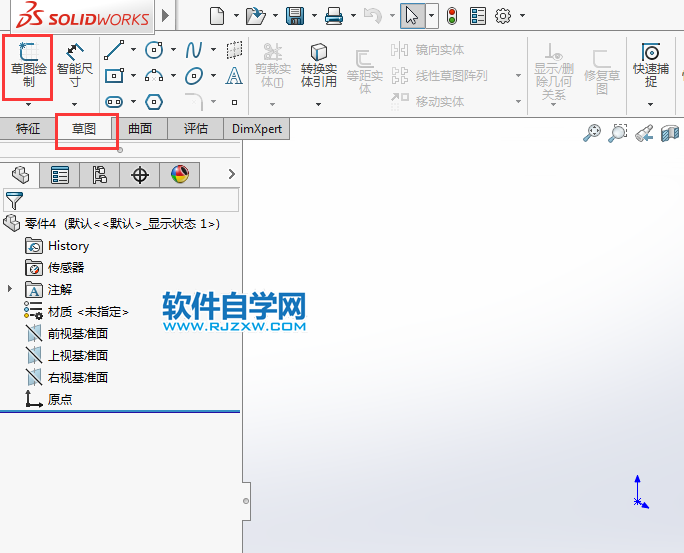Switch to the 特征 tab
Screen dimensions: 684x553
(x=28, y=129)
